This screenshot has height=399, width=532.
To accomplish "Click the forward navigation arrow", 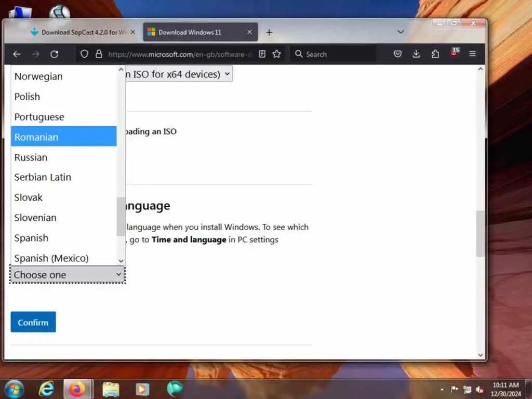I will coord(36,54).
